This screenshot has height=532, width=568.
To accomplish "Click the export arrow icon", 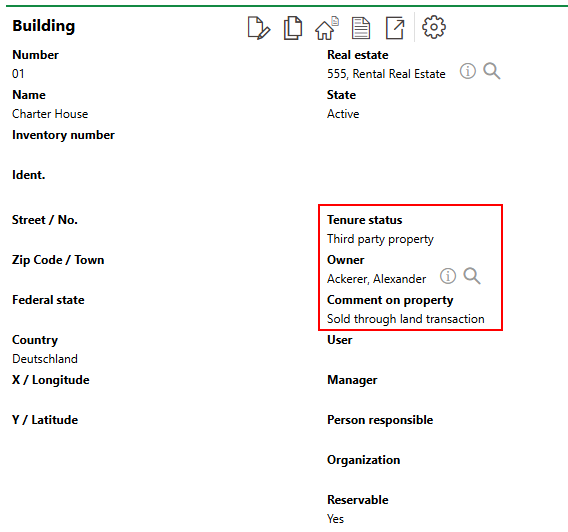I will click(x=395, y=28).
